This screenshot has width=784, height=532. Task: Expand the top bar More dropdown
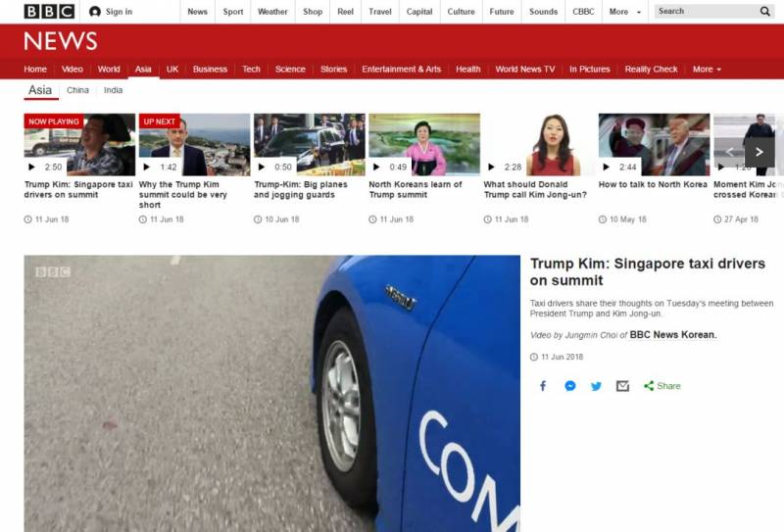coord(625,12)
